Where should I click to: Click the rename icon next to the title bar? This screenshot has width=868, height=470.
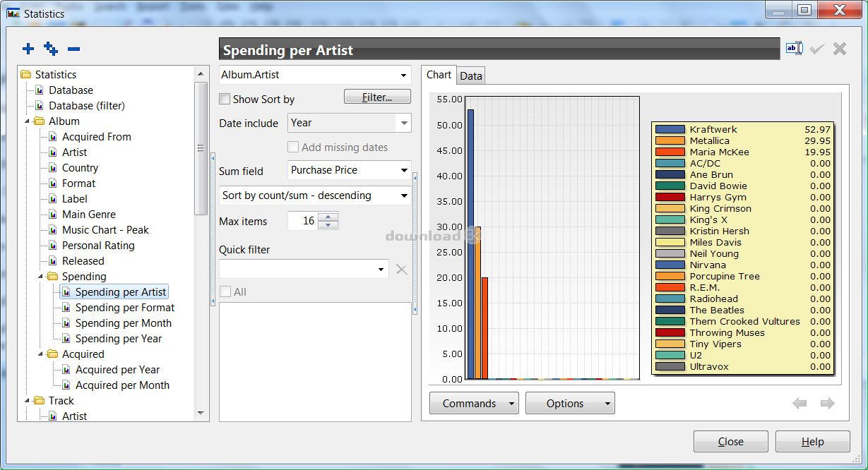click(x=795, y=48)
